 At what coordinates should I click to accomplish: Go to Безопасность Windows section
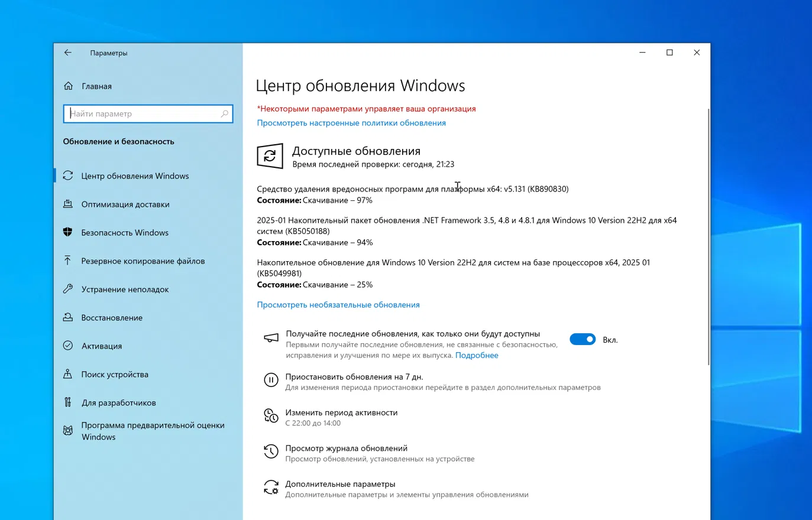pyautogui.click(x=125, y=233)
